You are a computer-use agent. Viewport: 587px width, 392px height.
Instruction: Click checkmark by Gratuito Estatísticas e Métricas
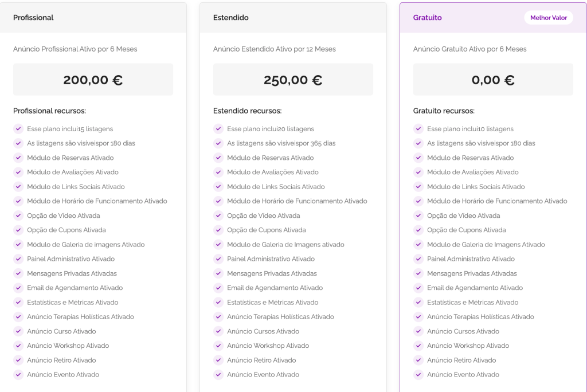[418, 303]
